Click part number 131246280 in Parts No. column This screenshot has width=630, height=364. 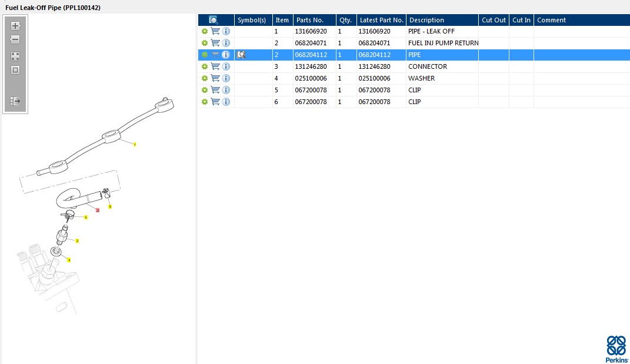click(x=311, y=66)
